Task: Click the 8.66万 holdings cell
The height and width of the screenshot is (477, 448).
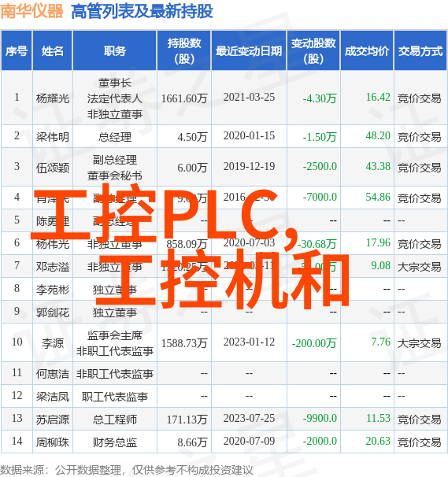Action: tap(192, 442)
